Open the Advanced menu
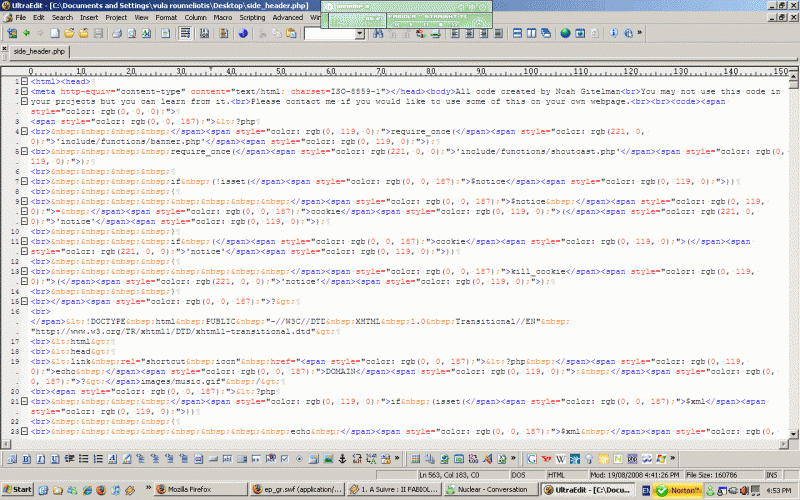800x500 pixels. click(288, 17)
